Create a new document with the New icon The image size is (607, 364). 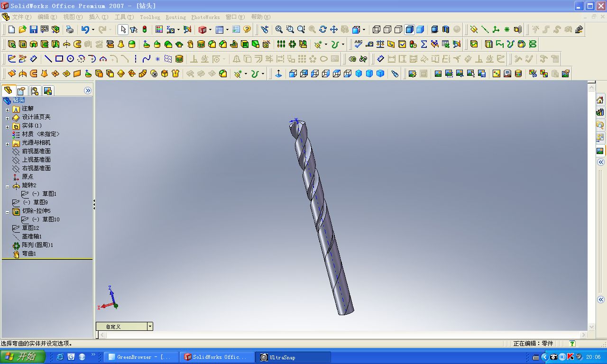(x=11, y=29)
